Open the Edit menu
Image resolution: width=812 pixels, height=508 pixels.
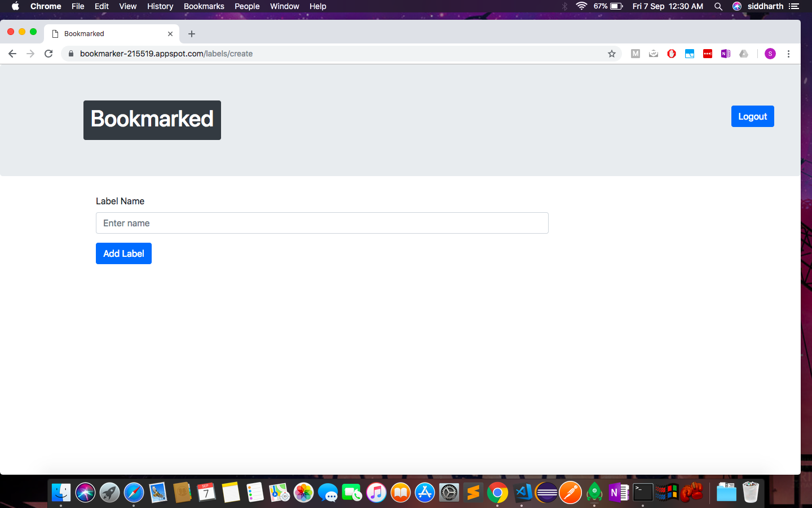click(101, 6)
